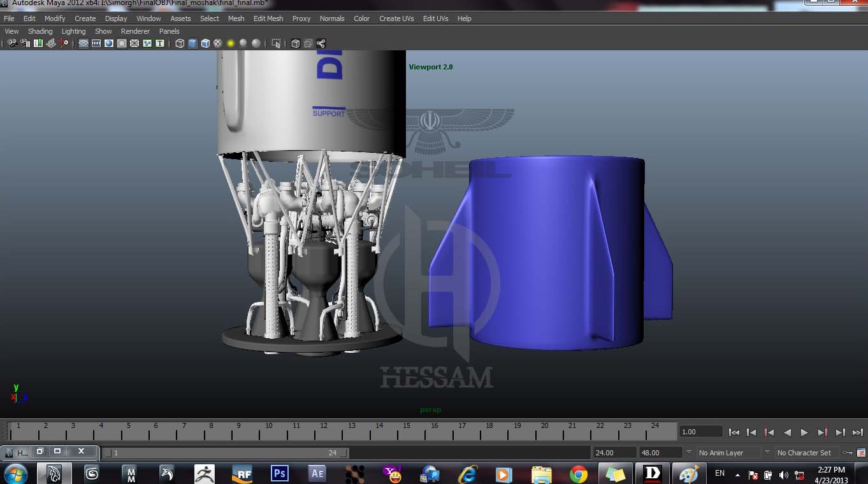
Task: Open the Window menu
Action: click(148, 18)
